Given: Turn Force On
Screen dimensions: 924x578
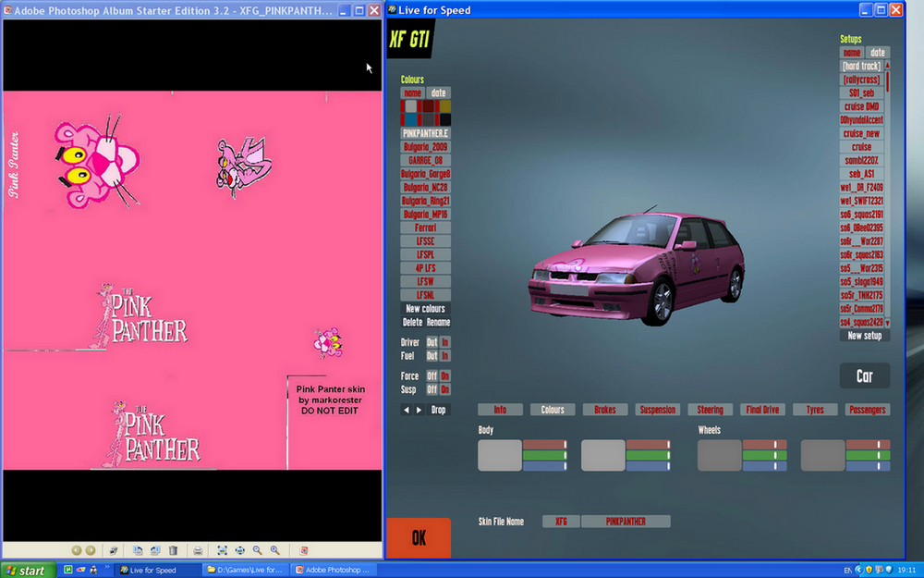Looking at the screenshot, I should [x=445, y=375].
